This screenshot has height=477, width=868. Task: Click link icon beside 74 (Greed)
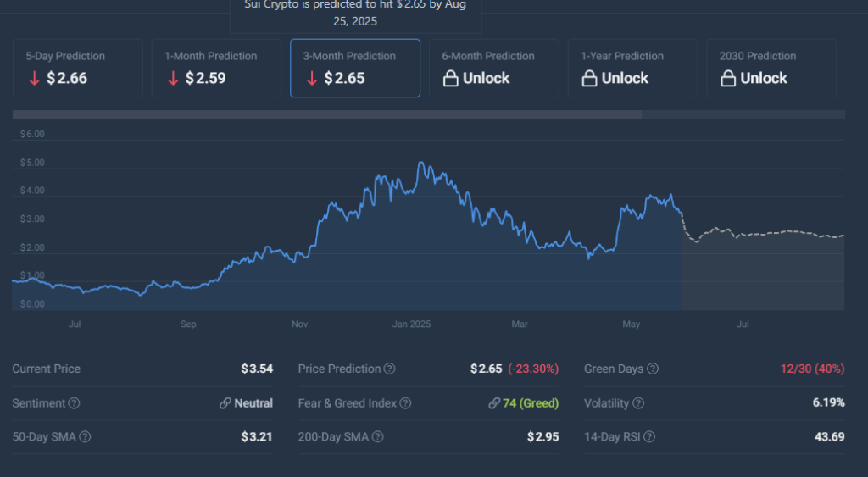point(494,402)
